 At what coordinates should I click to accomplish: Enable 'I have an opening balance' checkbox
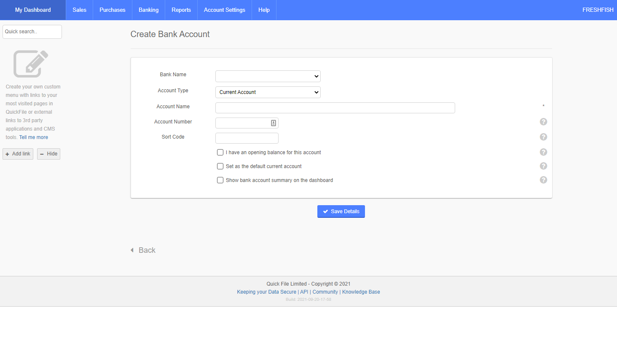coord(220,153)
